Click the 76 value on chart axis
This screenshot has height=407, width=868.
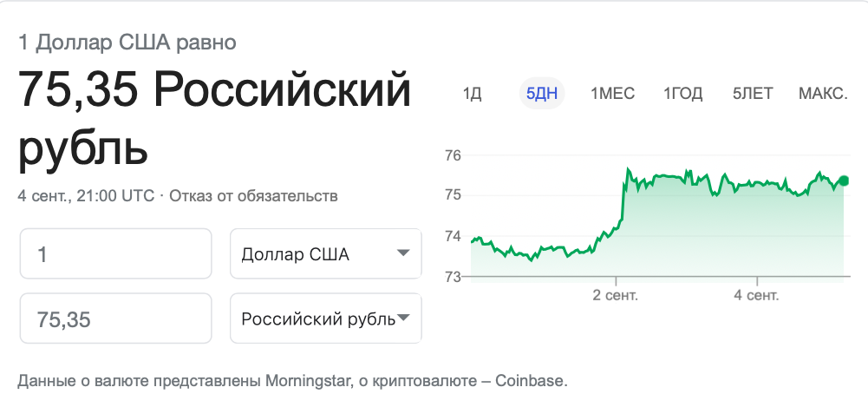(x=453, y=156)
